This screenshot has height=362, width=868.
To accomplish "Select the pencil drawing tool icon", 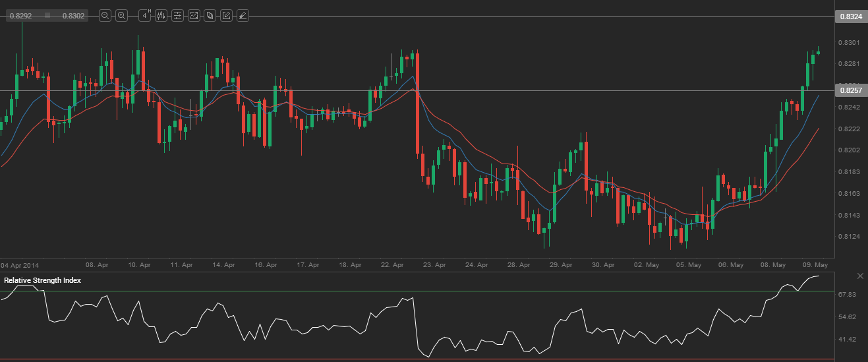I will click(226, 16).
